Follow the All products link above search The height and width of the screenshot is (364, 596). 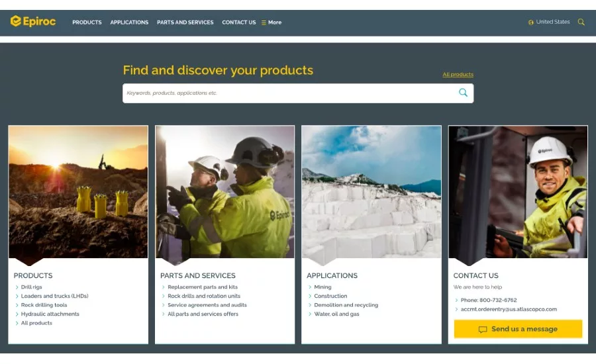pyautogui.click(x=458, y=75)
